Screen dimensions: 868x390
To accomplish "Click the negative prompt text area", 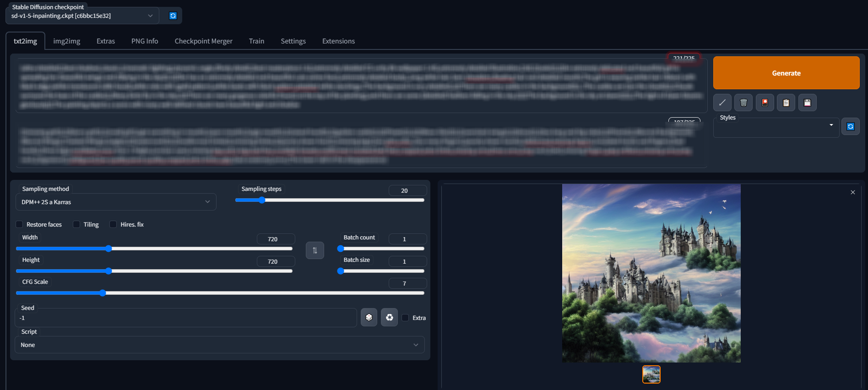I will 362,145.
